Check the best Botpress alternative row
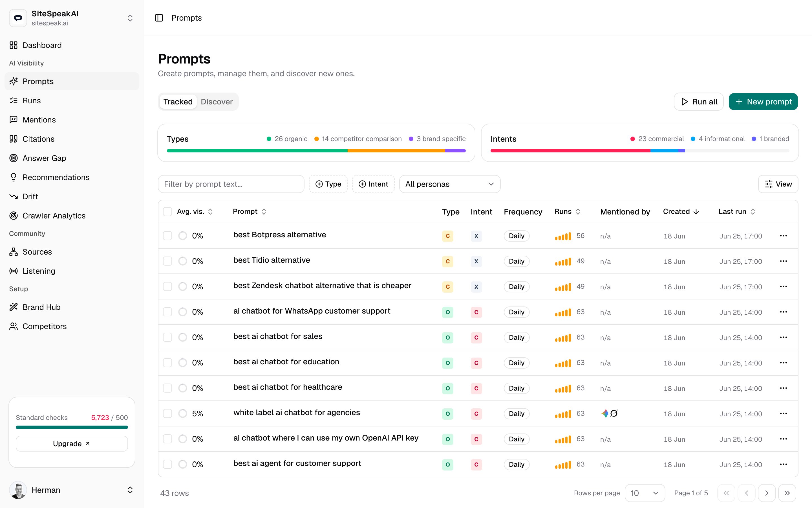 coord(167,236)
